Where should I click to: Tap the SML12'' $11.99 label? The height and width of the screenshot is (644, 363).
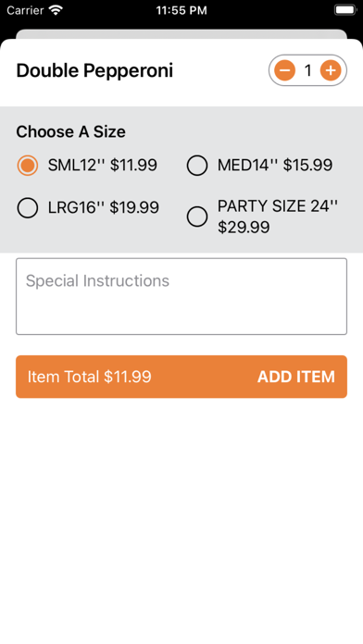103,165
